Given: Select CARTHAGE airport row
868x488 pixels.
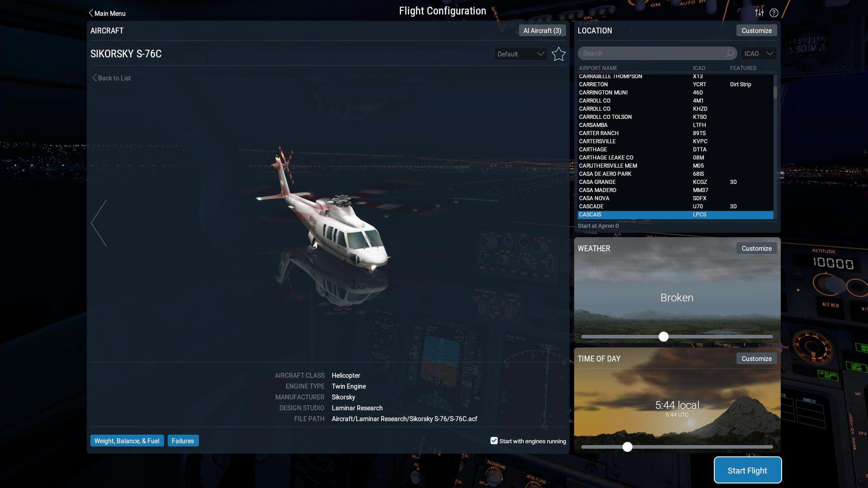Looking at the screenshot, I should (675, 149).
